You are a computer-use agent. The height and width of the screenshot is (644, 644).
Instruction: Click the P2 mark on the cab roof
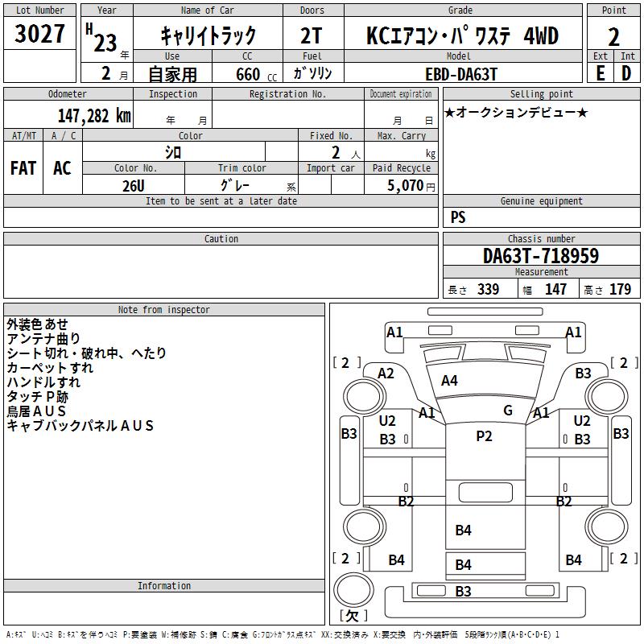tap(484, 436)
